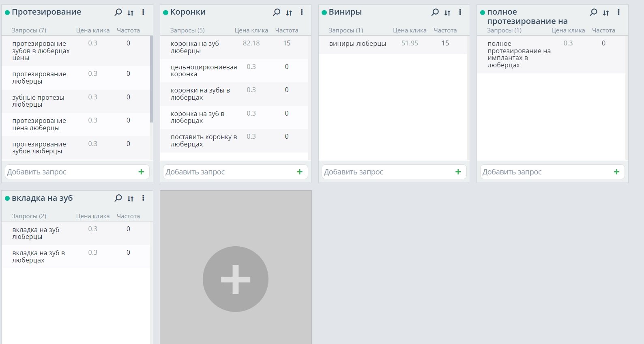Open three-dot menu of полное протезирование group
The image size is (644, 344).
coord(618,12)
